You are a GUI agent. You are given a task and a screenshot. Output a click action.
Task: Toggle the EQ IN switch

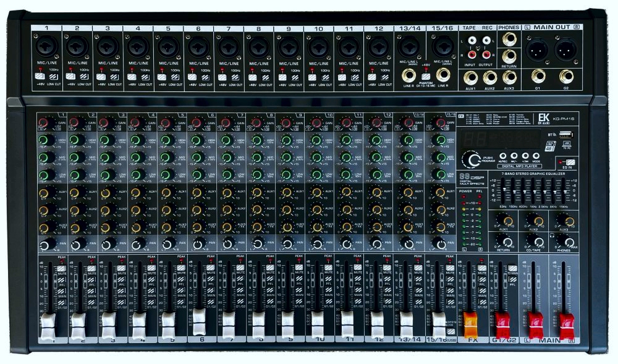click(570, 162)
